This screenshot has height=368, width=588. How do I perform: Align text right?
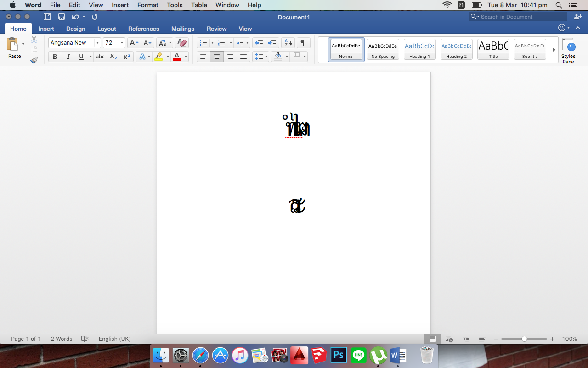coord(230,57)
